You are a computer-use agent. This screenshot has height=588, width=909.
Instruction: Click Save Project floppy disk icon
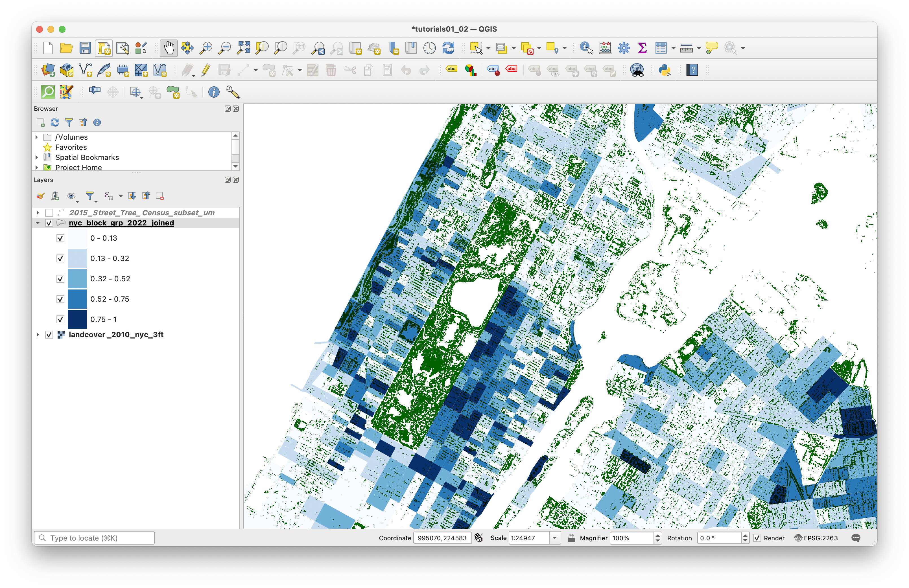click(x=85, y=48)
